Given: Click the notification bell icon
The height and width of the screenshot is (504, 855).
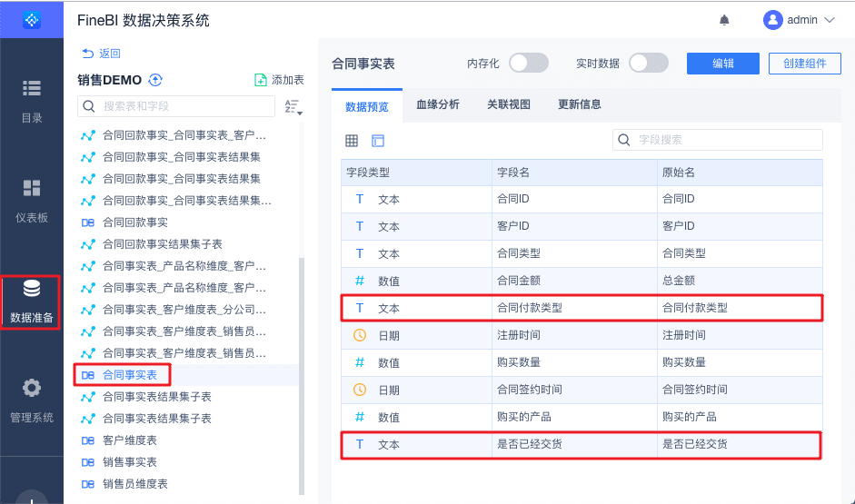Looking at the screenshot, I should (x=724, y=20).
